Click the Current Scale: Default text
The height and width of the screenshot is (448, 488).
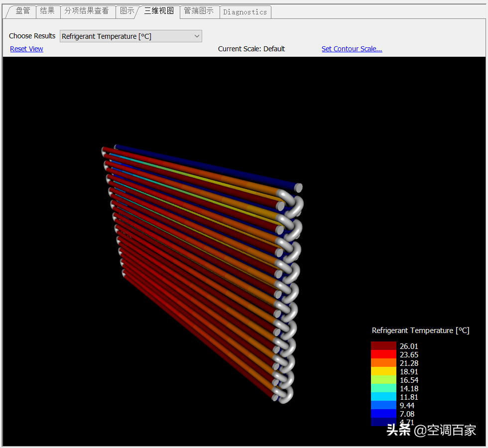pos(251,49)
